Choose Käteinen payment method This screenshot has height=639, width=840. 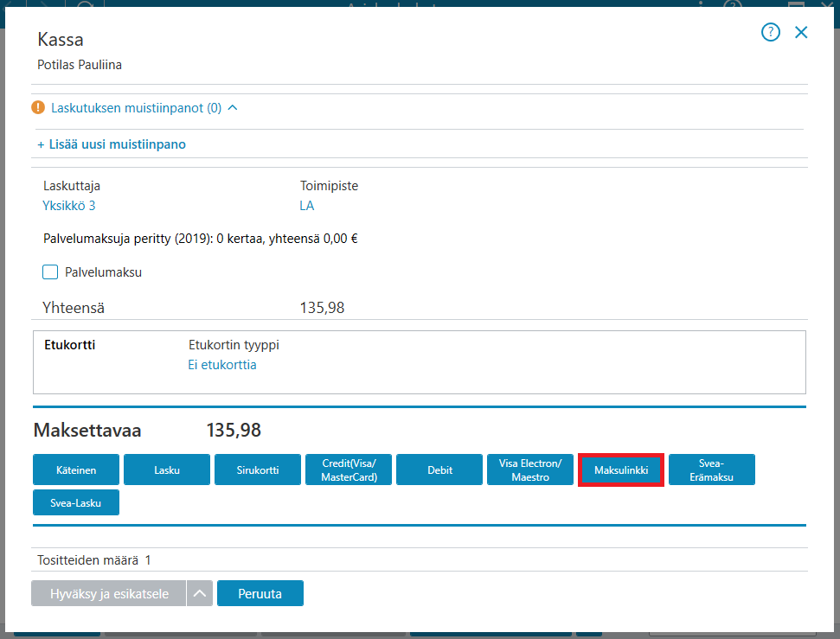[x=76, y=470]
